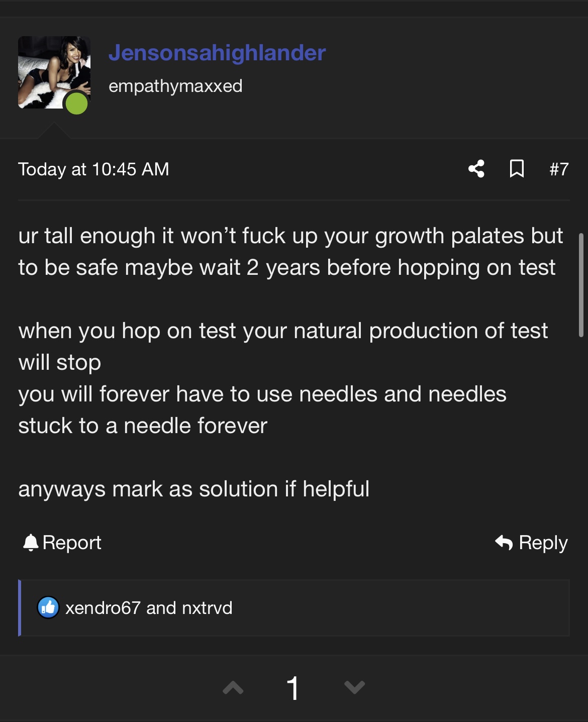Click the share icon on post #7
Image resolution: width=588 pixels, height=722 pixels.
pyautogui.click(x=476, y=169)
